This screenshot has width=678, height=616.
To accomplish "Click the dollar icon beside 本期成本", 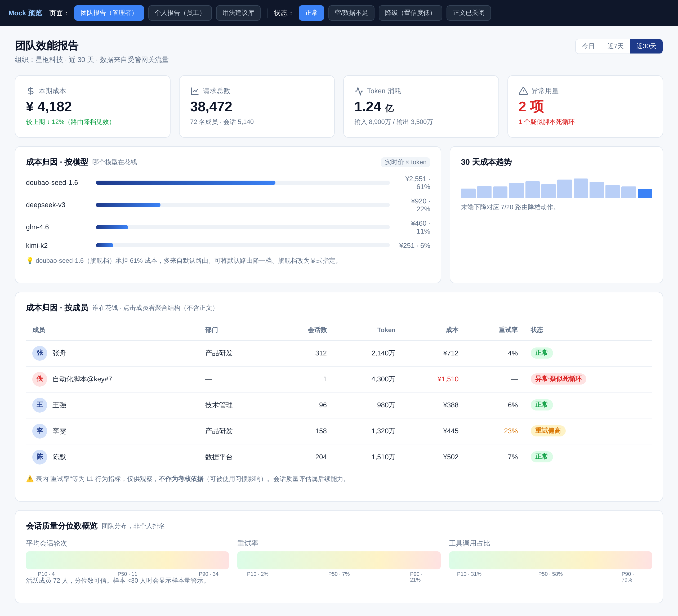I will coord(31,91).
